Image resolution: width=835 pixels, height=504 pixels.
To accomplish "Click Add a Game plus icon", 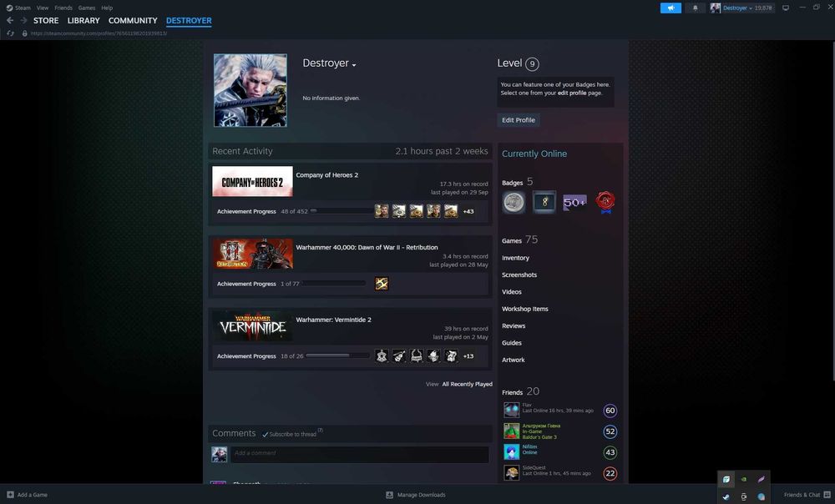I will pyautogui.click(x=10, y=495).
